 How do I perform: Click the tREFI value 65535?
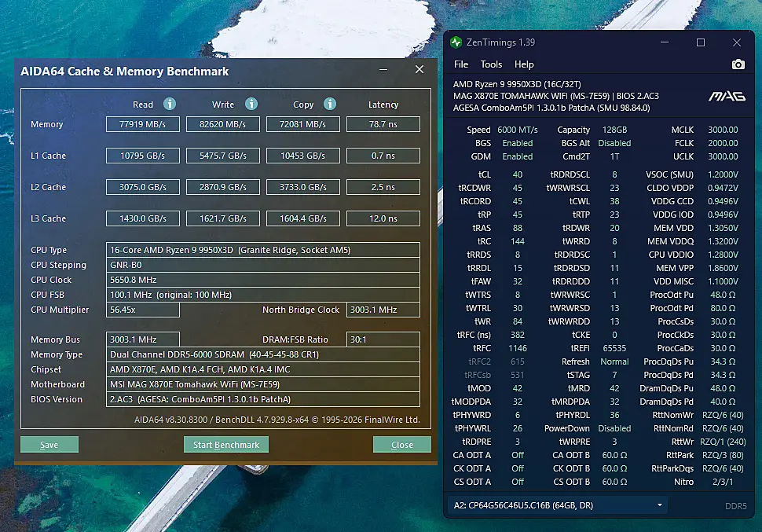click(x=614, y=348)
